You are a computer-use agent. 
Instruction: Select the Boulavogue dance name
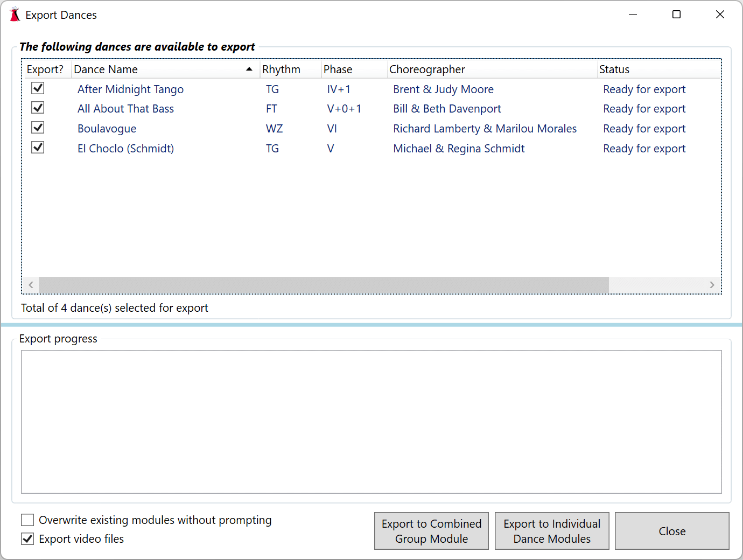(107, 129)
